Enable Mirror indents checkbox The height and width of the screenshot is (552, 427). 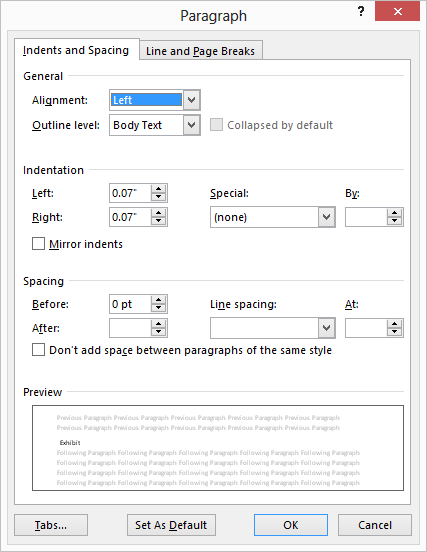38,244
